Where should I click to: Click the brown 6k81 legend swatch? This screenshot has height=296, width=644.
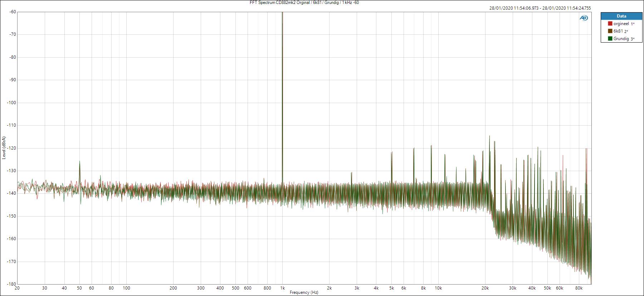[610, 31]
